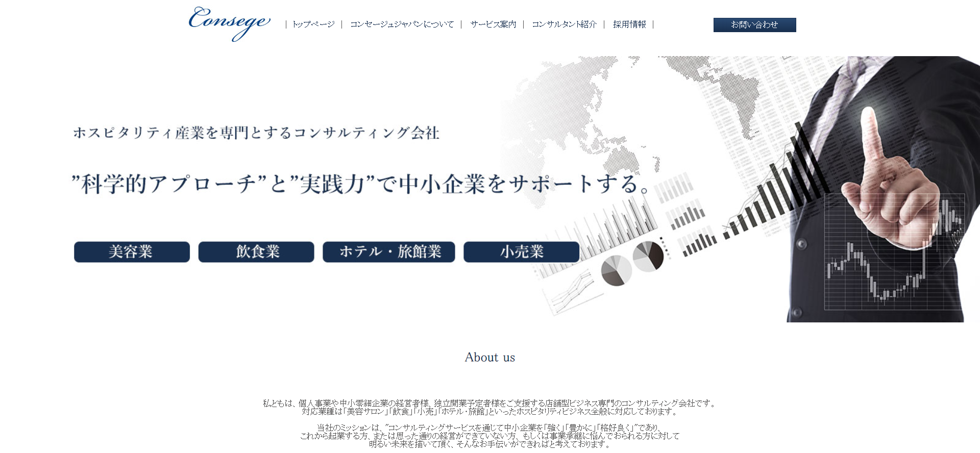Select コンサルタント紹介 in the navigation
Screen dimensions: 980x453
564,24
